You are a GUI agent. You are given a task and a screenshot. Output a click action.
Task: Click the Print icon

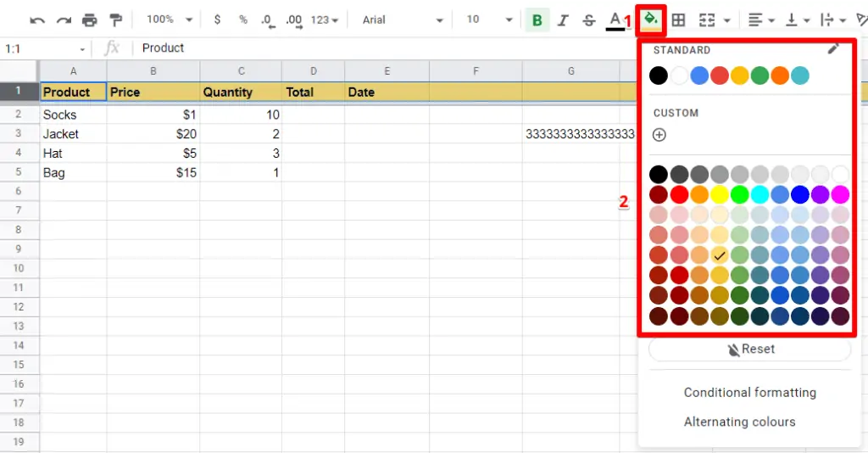click(90, 20)
